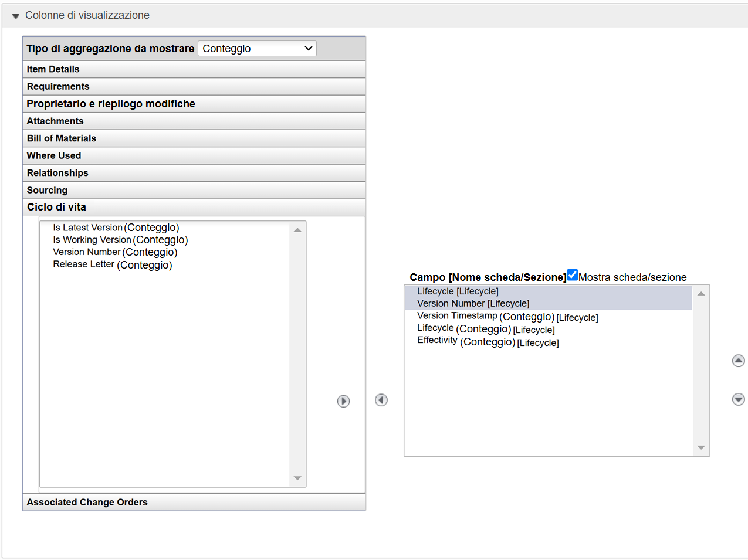Move selected column down with down-arrow icon
The width and height of the screenshot is (748, 560).
(x=738, y=399)
